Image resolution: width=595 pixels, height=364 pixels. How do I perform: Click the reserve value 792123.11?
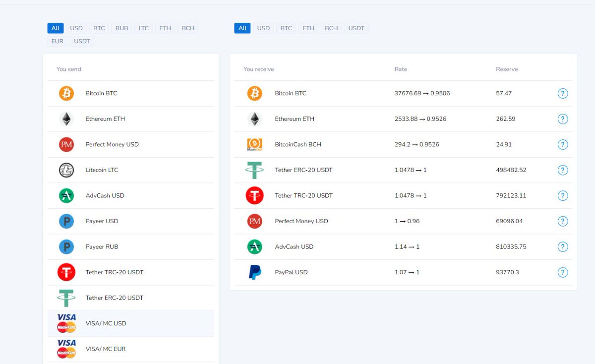(x=511, y=195)
